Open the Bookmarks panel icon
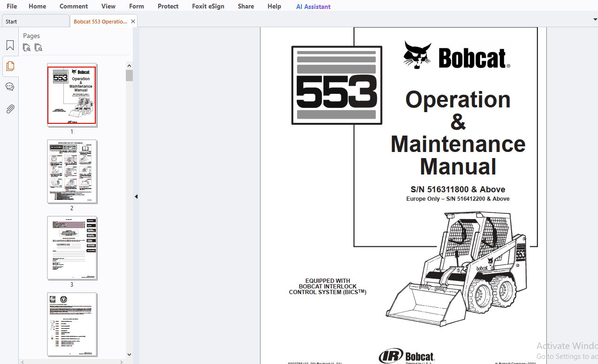The height and width of the screenshot is (364, 598). point(10,45)
